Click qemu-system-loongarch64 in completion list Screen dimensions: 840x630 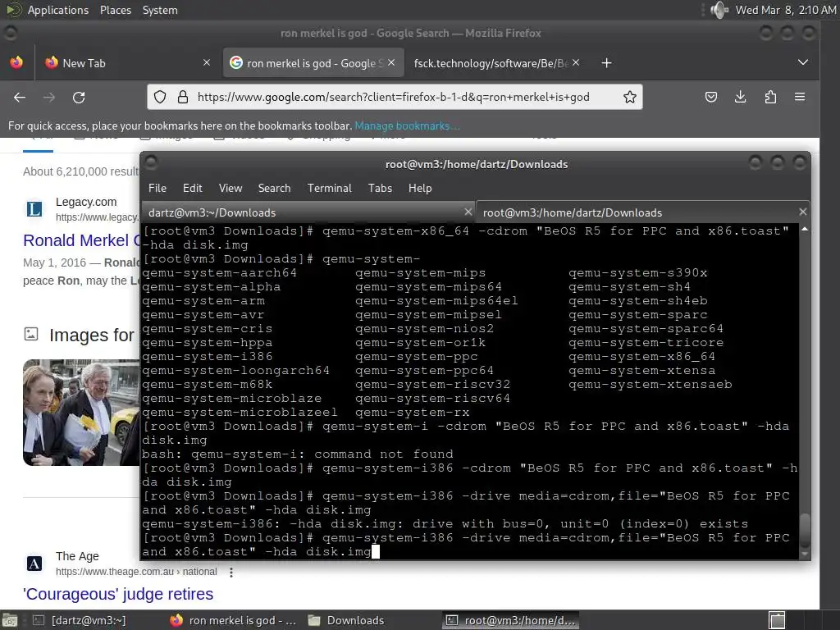[235, 370]
